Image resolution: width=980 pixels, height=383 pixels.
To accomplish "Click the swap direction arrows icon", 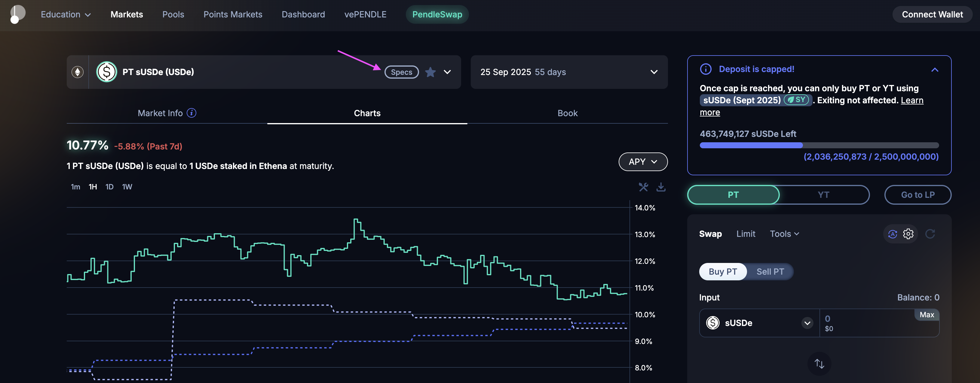I will [819, 363].
